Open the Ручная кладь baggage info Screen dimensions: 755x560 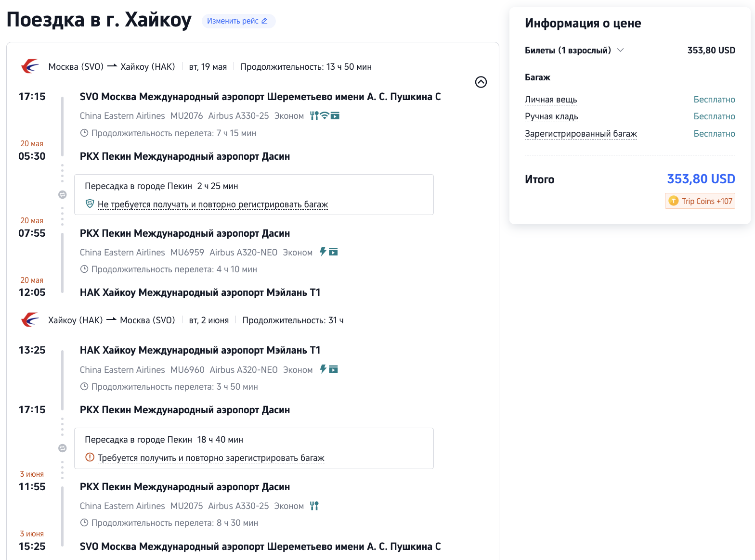point(551,116)
